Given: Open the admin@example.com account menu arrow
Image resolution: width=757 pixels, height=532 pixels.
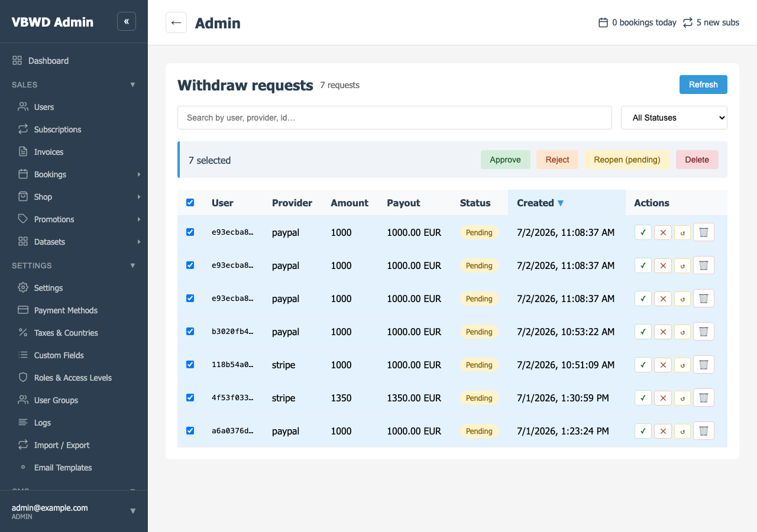Looking at the screenshot, I should tap(132, 511).
